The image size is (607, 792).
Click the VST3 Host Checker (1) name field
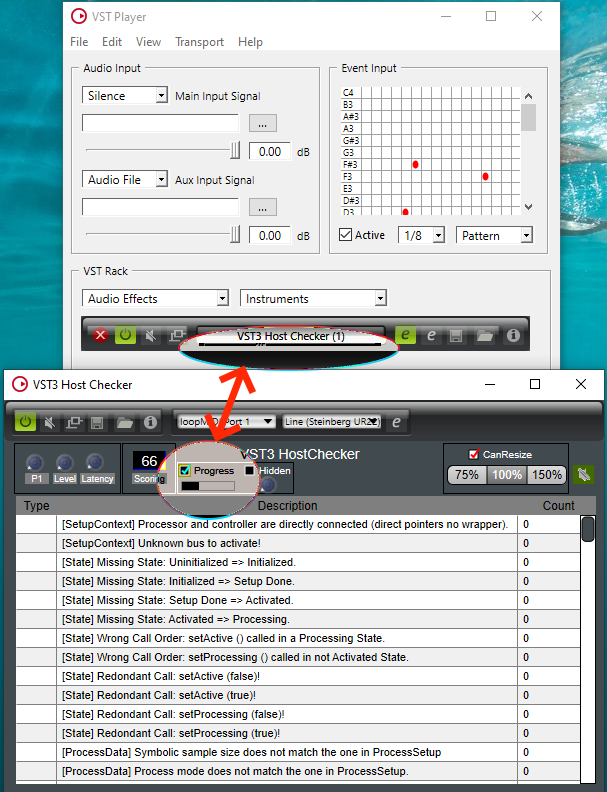point(291,336)
